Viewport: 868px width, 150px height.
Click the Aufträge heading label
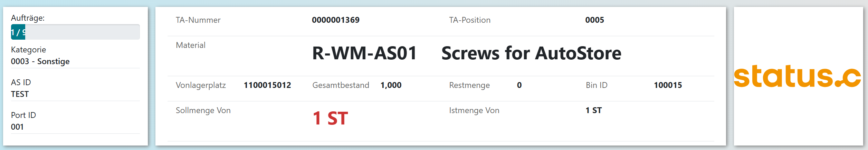pyautogui.click(x=28, y=18)
